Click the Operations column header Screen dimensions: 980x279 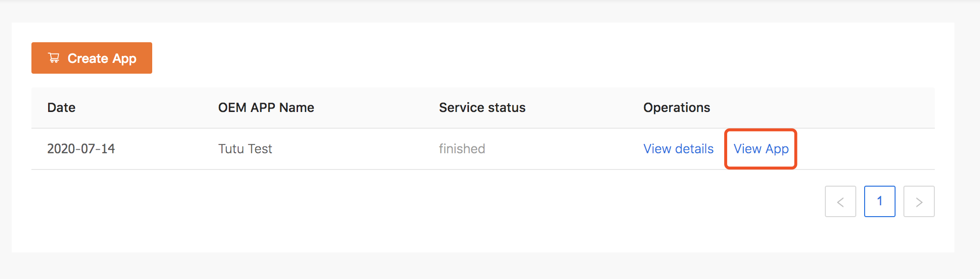677,108
